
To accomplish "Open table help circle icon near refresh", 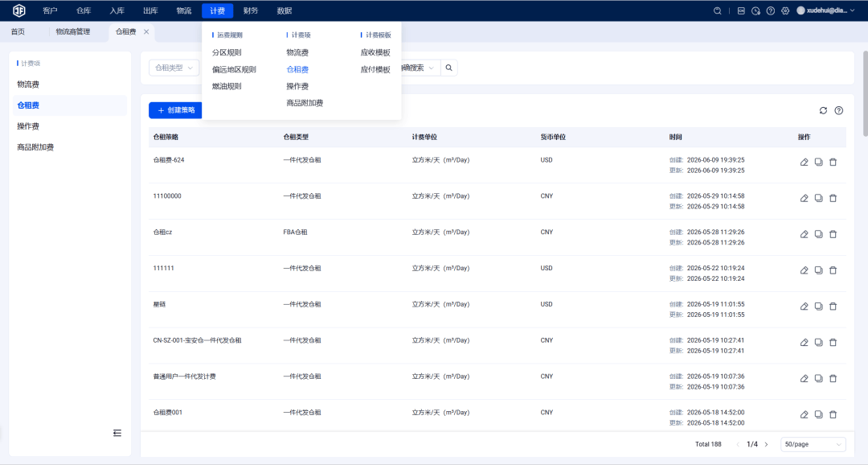I will pos(838,110).
